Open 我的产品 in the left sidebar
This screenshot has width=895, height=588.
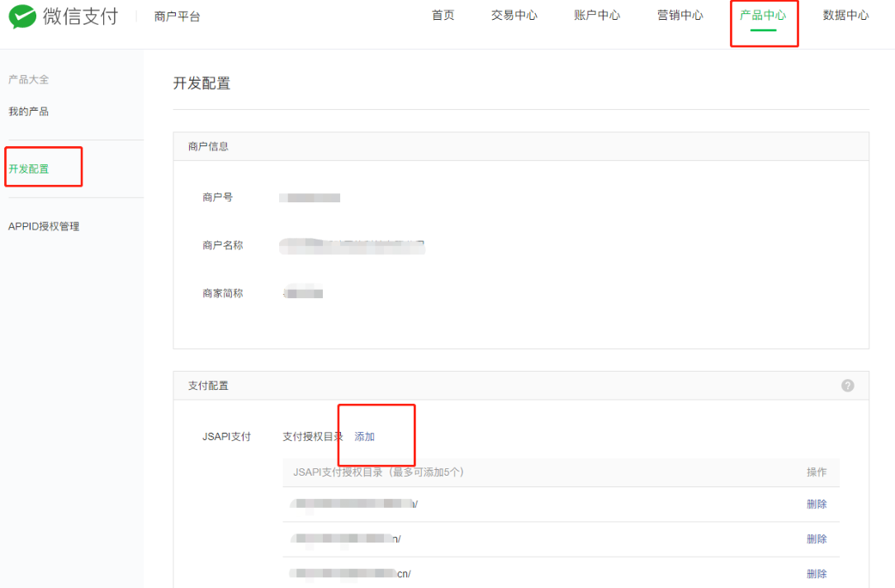click(29, 111)
